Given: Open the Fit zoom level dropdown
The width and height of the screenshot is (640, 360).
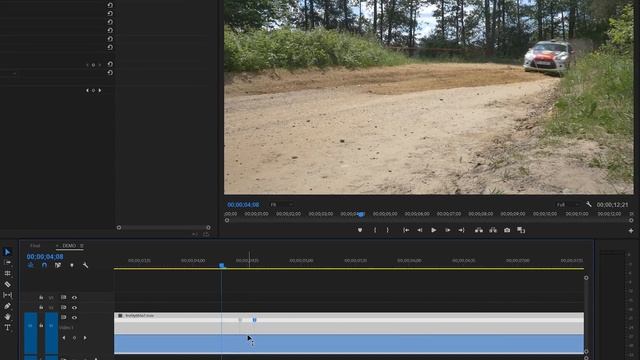Looking at the screenshot, I should point(282,204).
